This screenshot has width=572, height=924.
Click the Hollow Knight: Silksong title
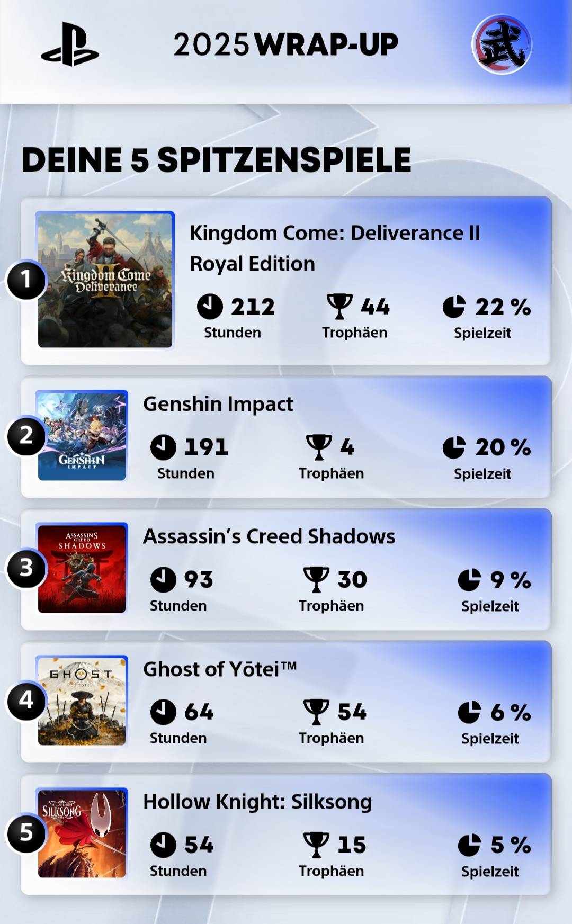pos(257,802)
